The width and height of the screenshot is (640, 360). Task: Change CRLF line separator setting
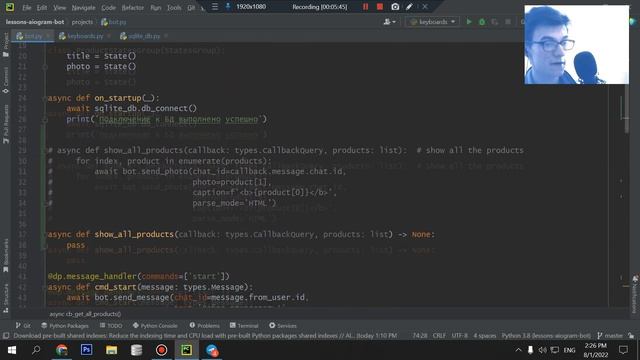(439, 336)
